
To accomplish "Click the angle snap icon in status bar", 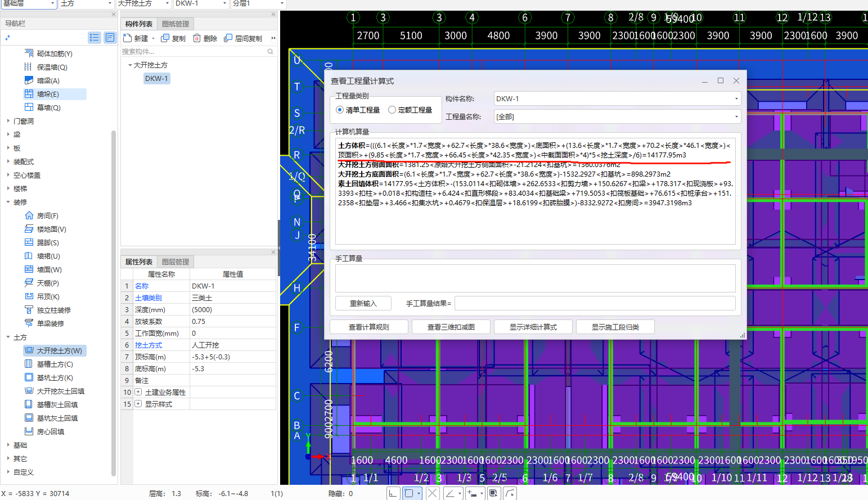I will [450, 493].
